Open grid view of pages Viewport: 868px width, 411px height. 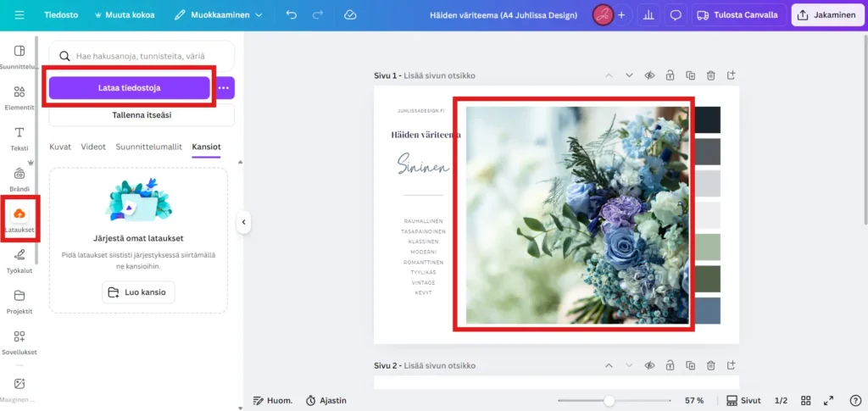pyautogui.click(x=806, y=401)
